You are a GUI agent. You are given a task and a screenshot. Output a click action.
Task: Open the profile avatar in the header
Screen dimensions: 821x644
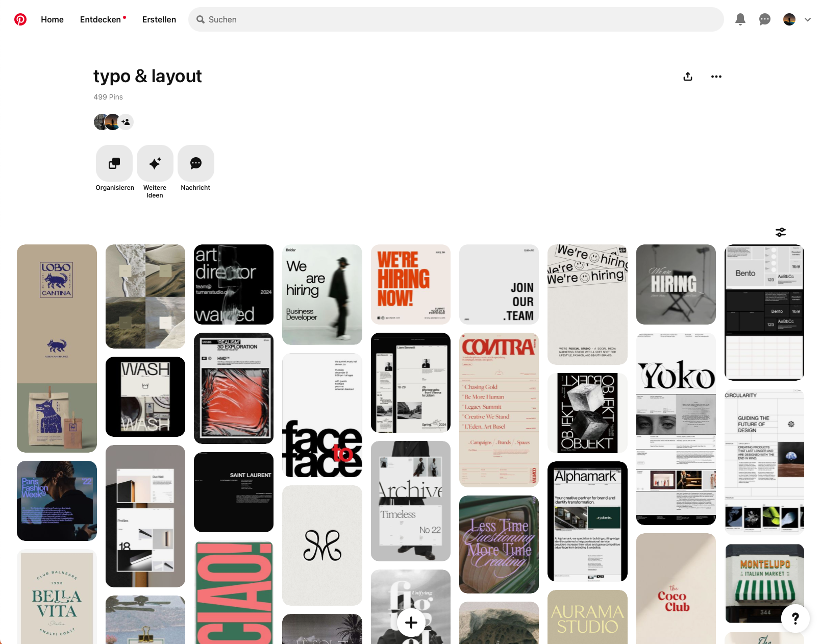pos(789,19)
